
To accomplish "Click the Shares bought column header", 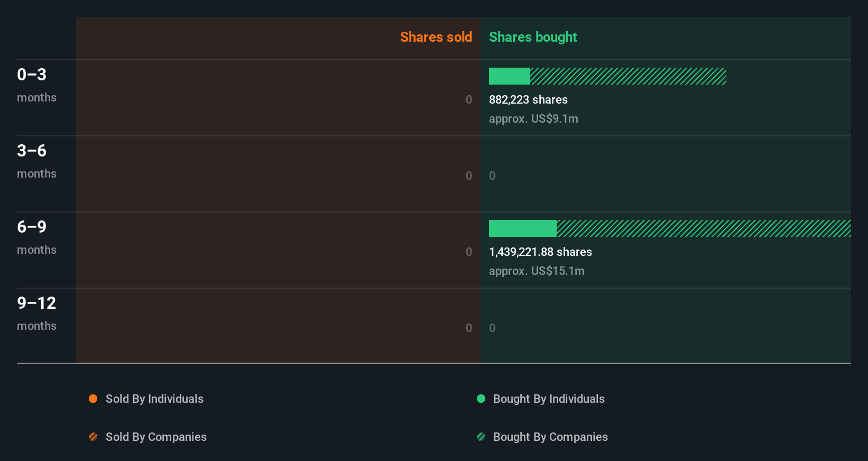I will click(x=533, y=37).
